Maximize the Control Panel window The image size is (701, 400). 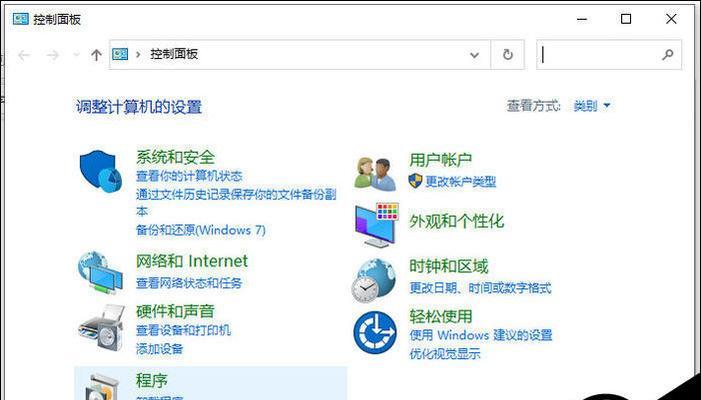pyautogui.click(x=626, y=19)
